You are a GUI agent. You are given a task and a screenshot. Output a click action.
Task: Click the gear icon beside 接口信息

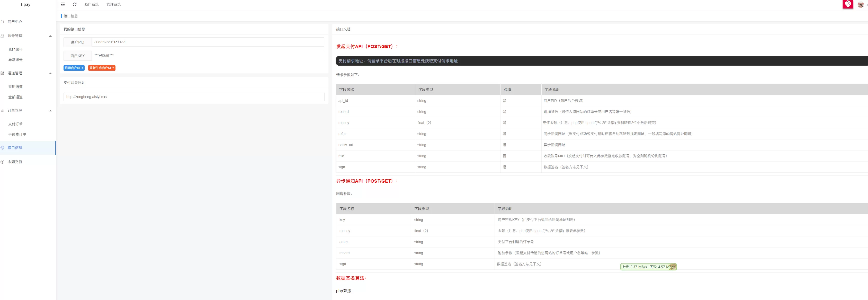2,148
